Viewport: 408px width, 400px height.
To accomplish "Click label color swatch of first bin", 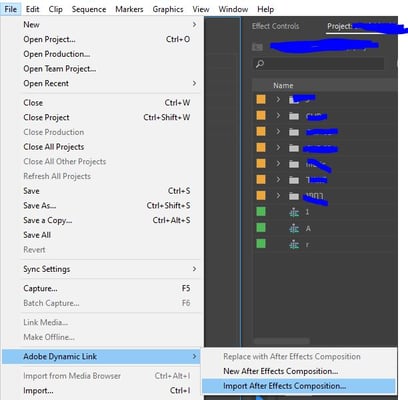I will coord(261,99).
